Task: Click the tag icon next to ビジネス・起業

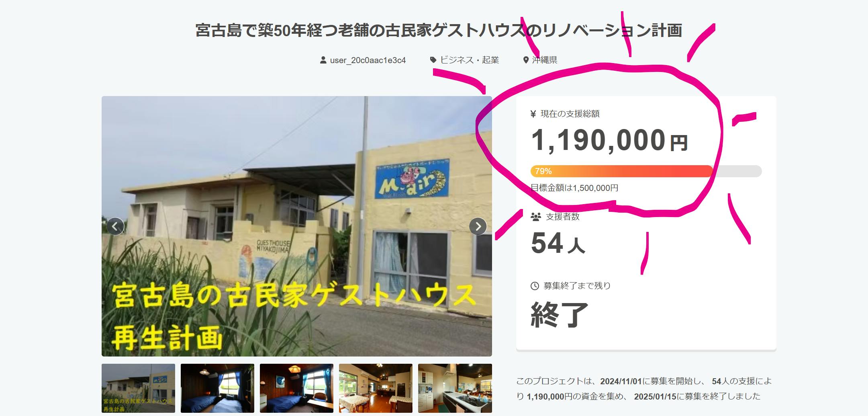Action: 433,60
